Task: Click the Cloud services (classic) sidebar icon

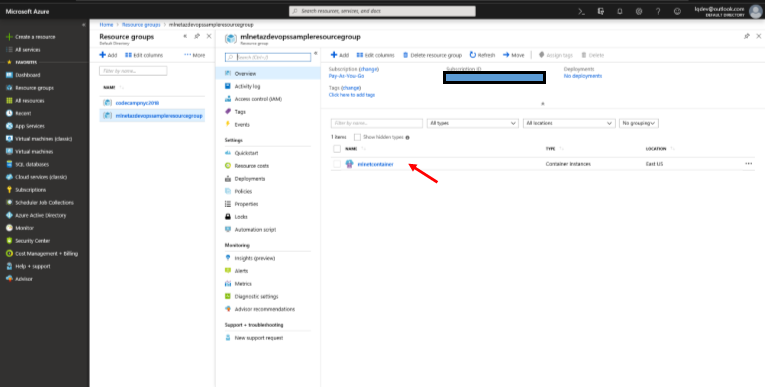Action: 9,177
